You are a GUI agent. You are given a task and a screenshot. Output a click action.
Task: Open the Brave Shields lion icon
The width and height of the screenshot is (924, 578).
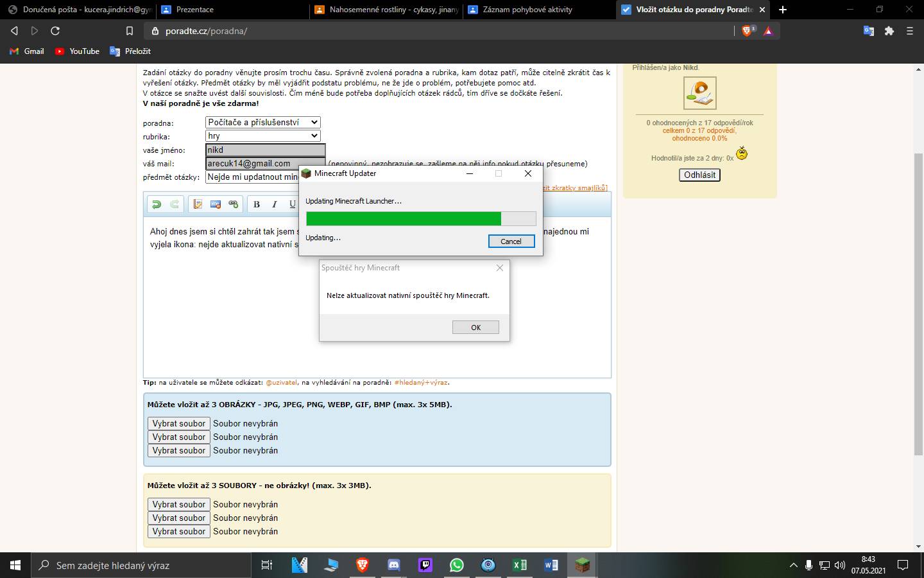pyautogui.click(x=748, y=31)
